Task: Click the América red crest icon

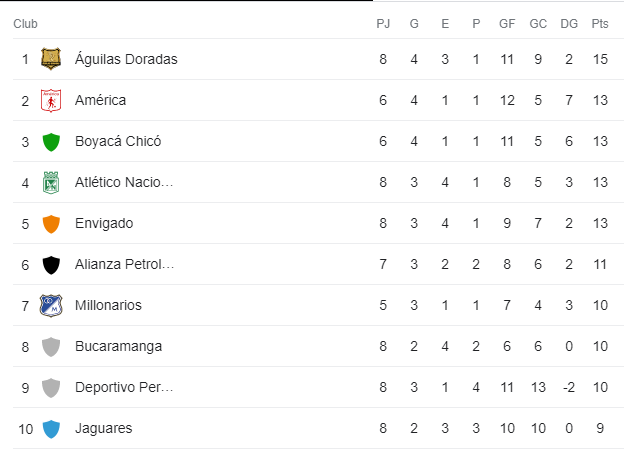Action: pos(51,100)
